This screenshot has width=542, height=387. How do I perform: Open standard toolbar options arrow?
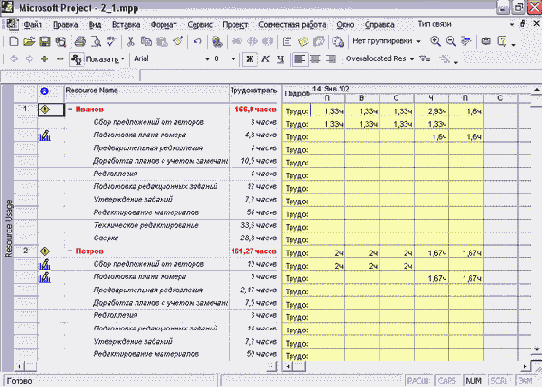point(513,44)
